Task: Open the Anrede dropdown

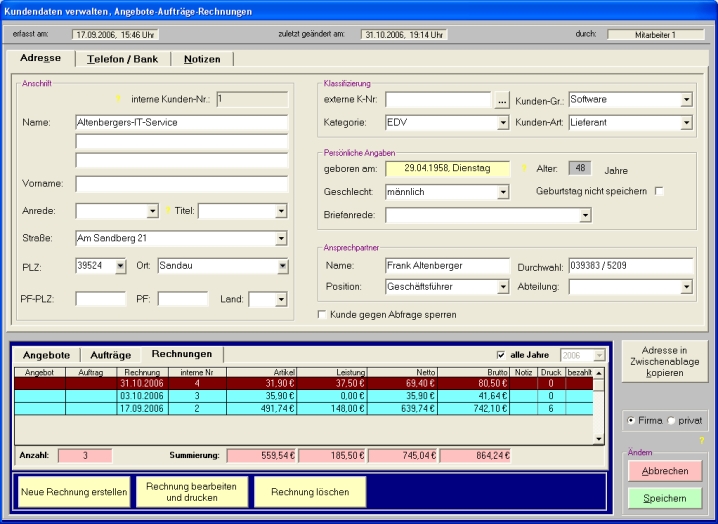Action: pyautogui.click(x=152, y=211)
